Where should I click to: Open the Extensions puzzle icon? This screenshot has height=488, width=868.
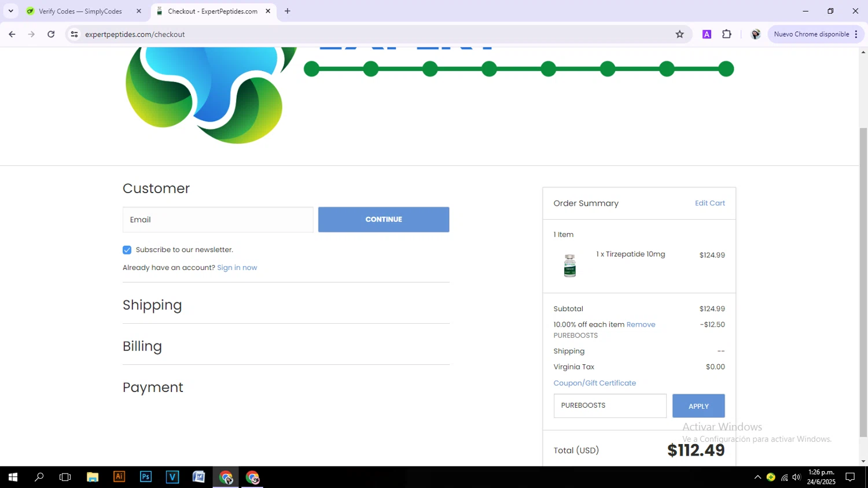click(x=727, y=34)
